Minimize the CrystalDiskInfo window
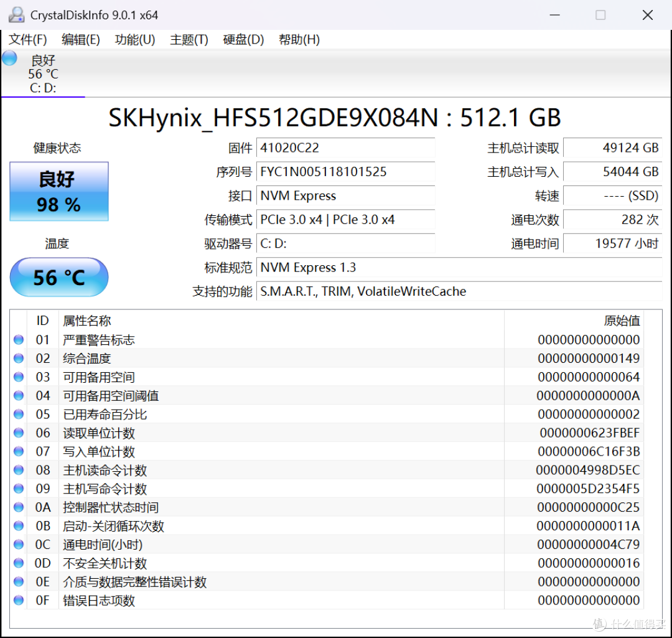The image size is (672, 638). tap(555, 15)
